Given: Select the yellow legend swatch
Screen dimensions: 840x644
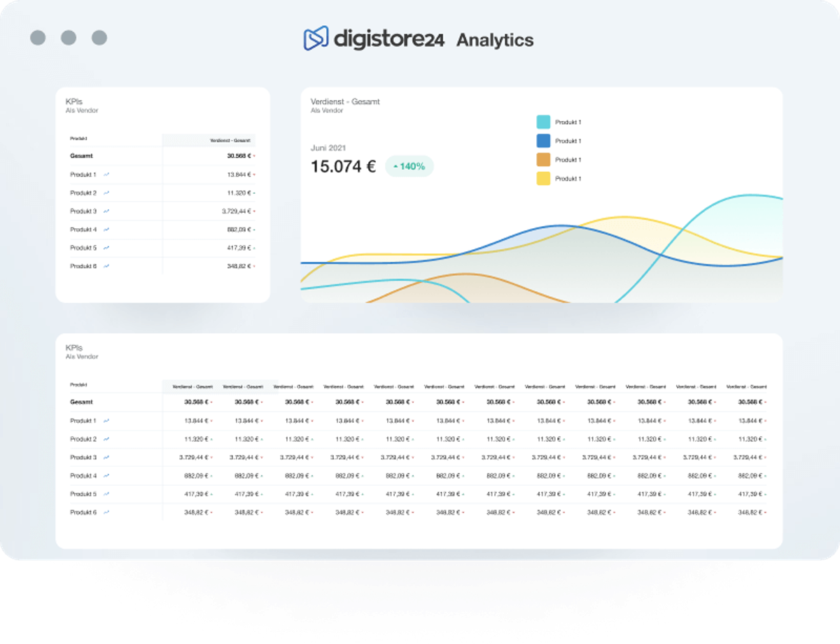Looking at the screenshot, I should (x=543, y=178).
